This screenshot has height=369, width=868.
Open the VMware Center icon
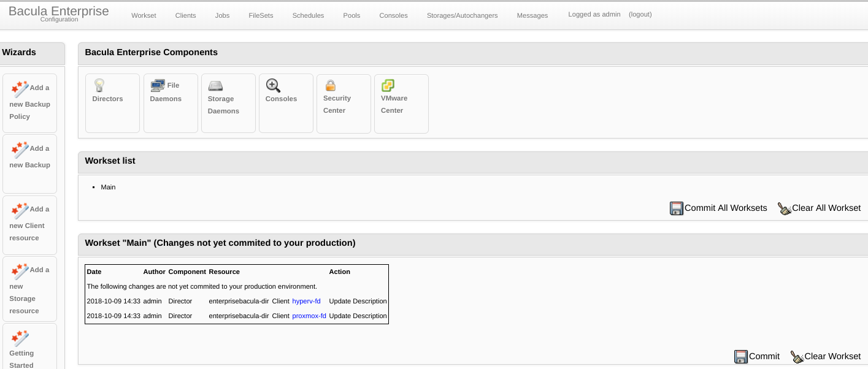tap(388, 85)
